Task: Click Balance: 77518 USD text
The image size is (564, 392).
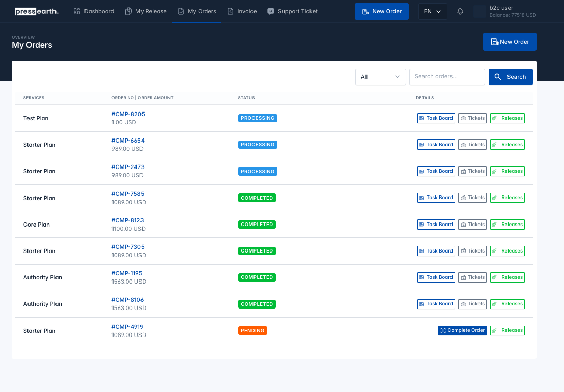Action: tap(513, 15)
